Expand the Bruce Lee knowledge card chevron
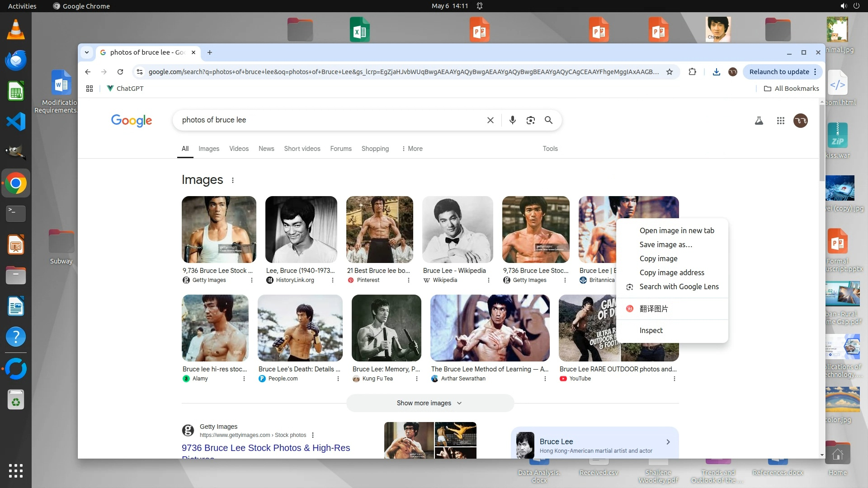This screenshot has height=488, width=868. pyautogui.click(x=668, y=442)
